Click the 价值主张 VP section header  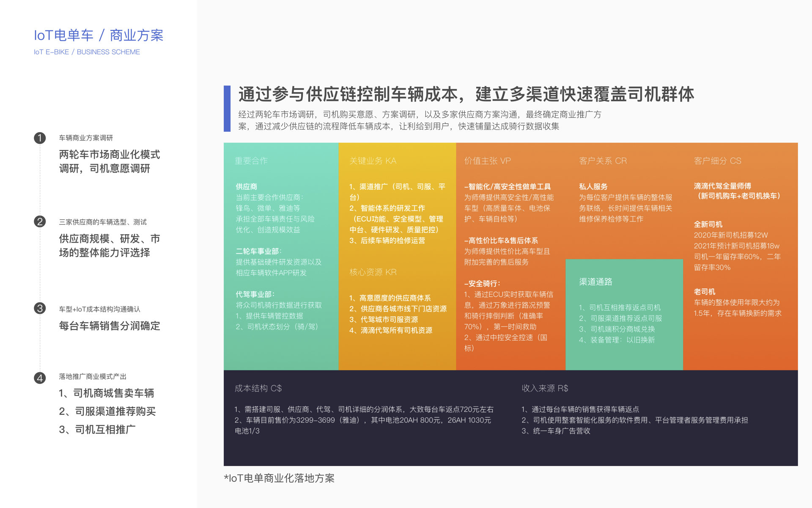click(487, 161)
